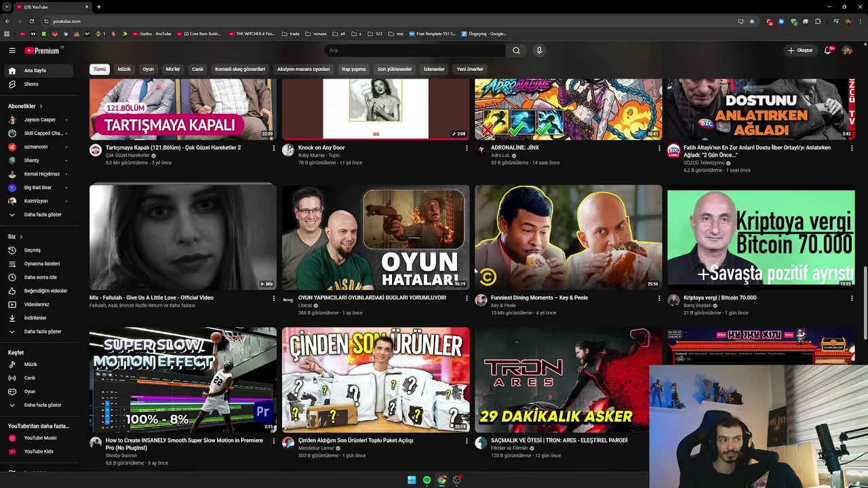The width and height of the screenshot is (868, 488).
Task: Select the Müzik filter chip
Action: click(x=124, y=69)
